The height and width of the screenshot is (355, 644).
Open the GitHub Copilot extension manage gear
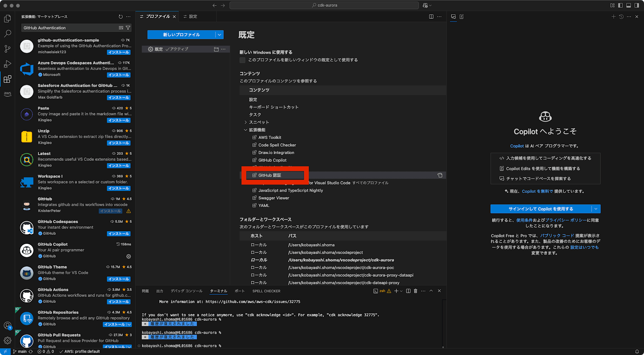128,256
